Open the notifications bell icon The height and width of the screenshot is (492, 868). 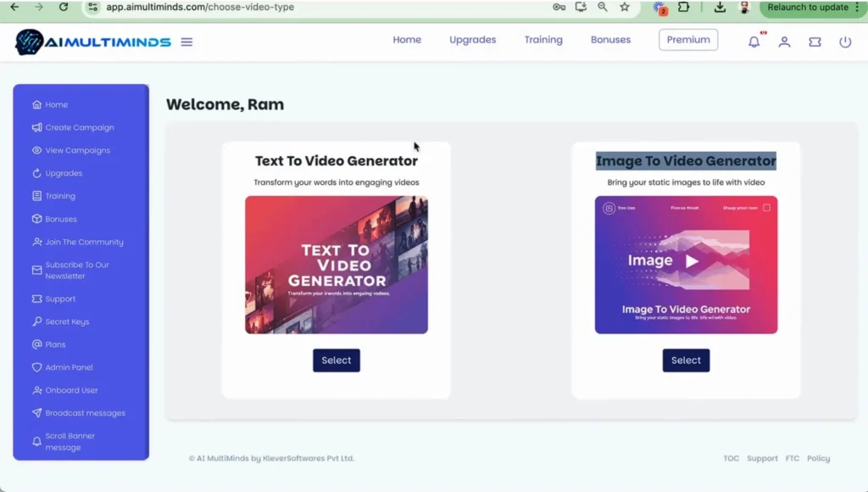point(754,42)
